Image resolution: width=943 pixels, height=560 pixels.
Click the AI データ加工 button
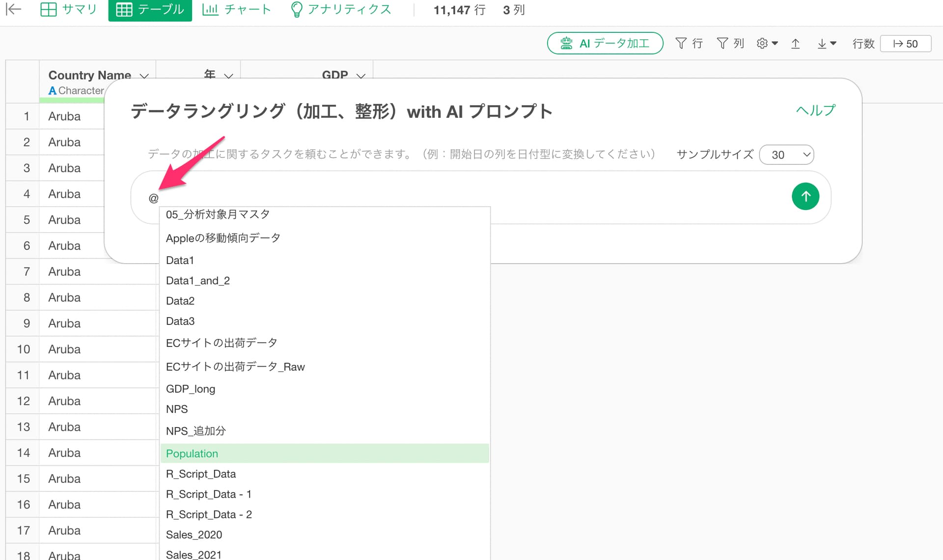point(605,43)
